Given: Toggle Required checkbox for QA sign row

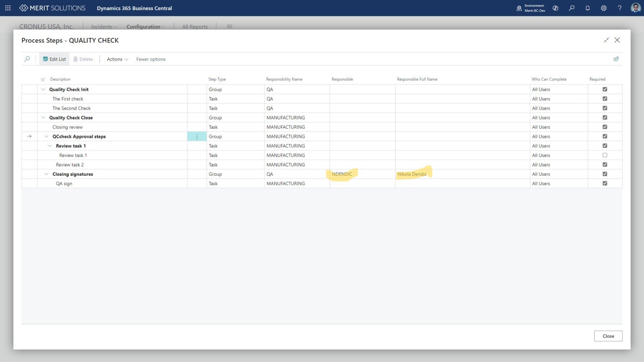Looking at the screenshot, I should (x=605, y=184).
